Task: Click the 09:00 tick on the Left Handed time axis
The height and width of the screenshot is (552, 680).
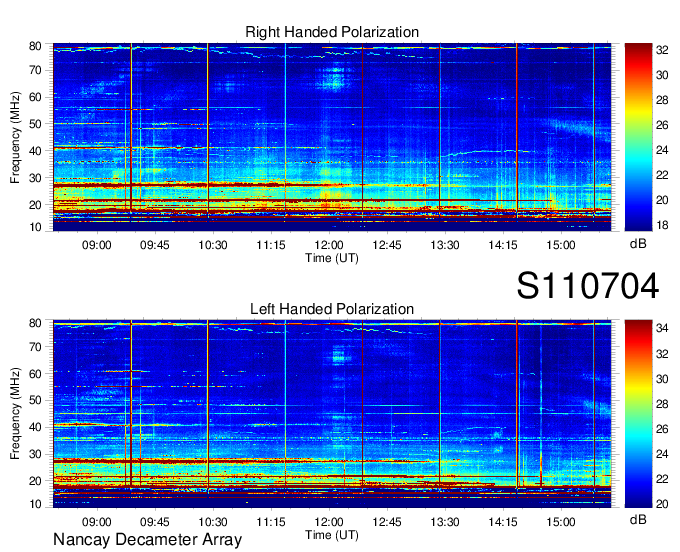Action: 96,522
